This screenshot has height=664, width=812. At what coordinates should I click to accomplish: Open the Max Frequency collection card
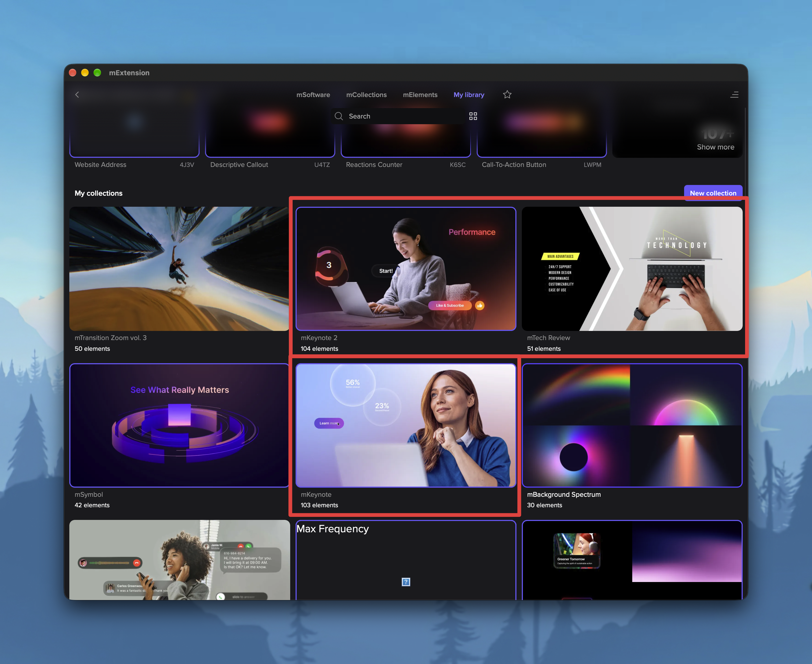[x=406, y=560]
